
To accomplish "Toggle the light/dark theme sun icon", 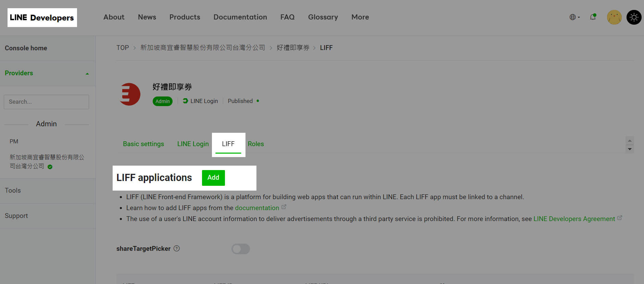I will [x=634, y=17].
